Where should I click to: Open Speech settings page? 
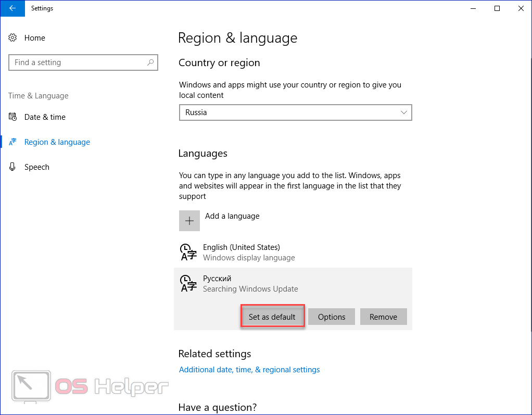point(36,167)
